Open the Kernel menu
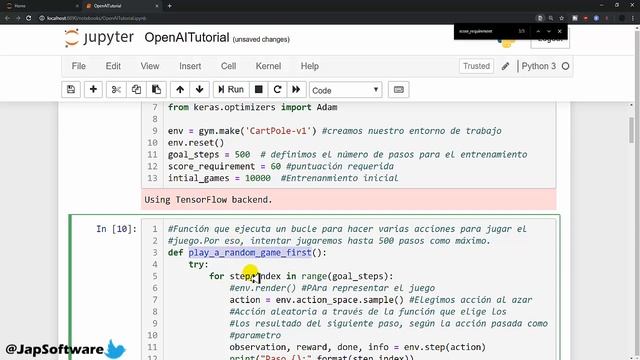The image size is (640, 360). point(268,66)
